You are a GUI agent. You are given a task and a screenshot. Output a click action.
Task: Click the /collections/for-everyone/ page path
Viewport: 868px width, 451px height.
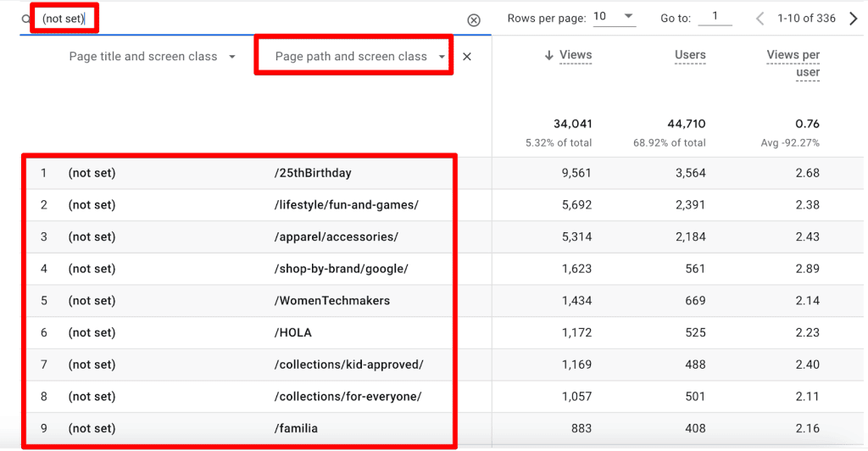pyautogui.click(x=348, y=397)
